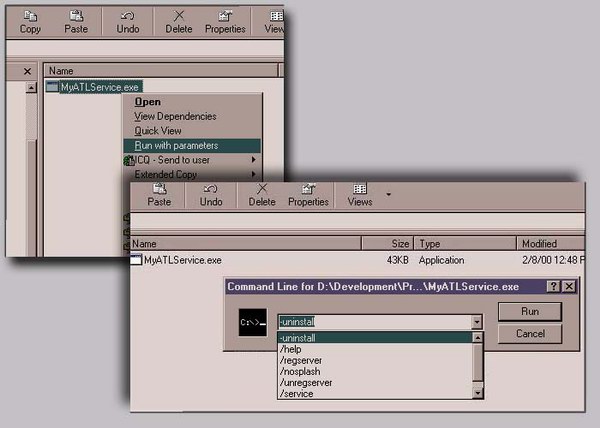Click the Run button
Image resolution: width=600 pixels, height=428 pixels.
[x=530, y=312]
